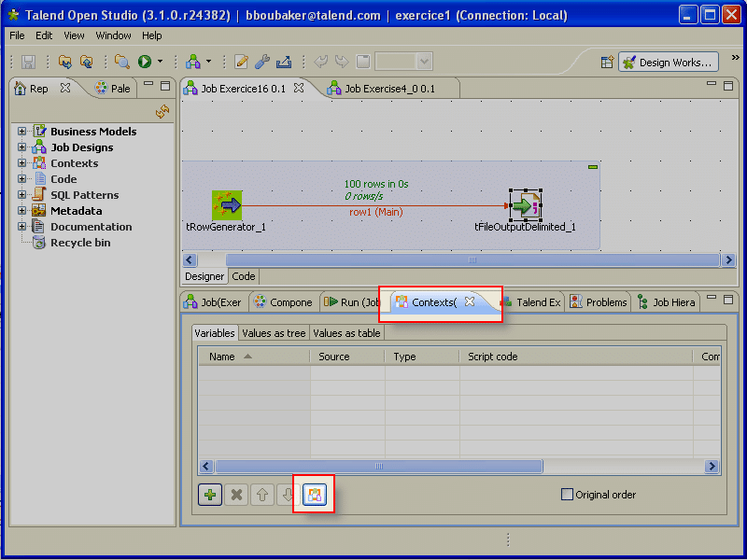Select the tRowGenerator_1 component icon
This screenshot has width=747, height=560.
[x=227, y=205]
